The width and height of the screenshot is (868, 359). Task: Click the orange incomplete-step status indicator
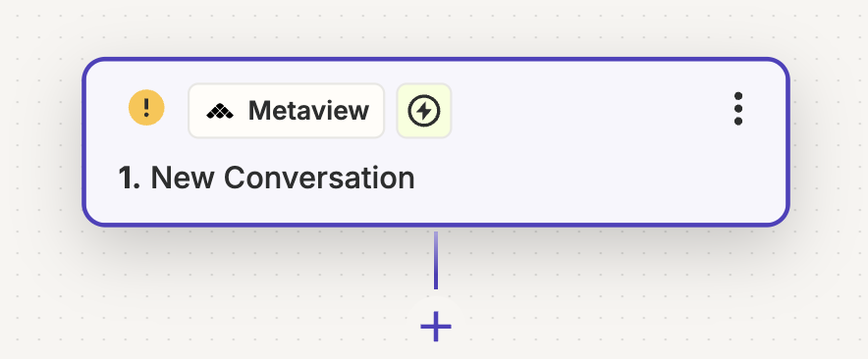146,107
